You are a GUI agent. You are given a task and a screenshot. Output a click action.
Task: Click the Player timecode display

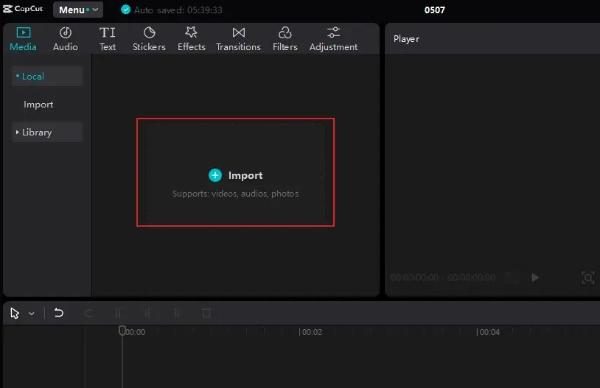point(443,277)
